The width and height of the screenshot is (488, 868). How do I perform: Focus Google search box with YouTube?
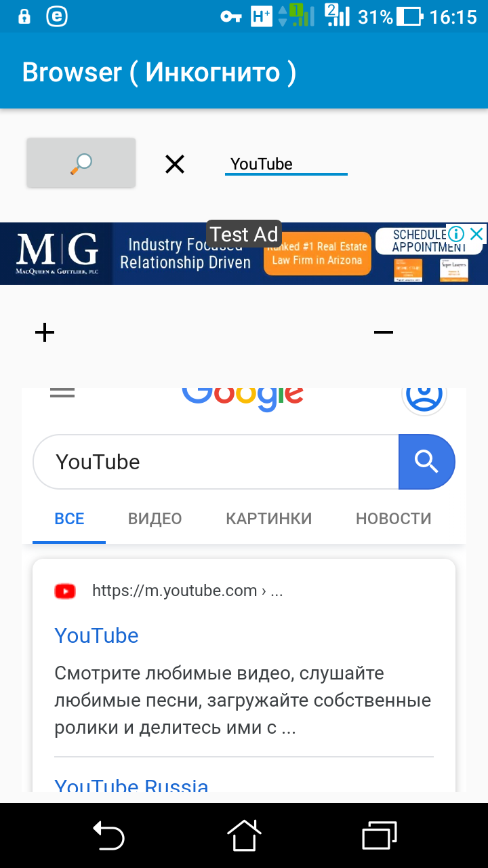216,462
